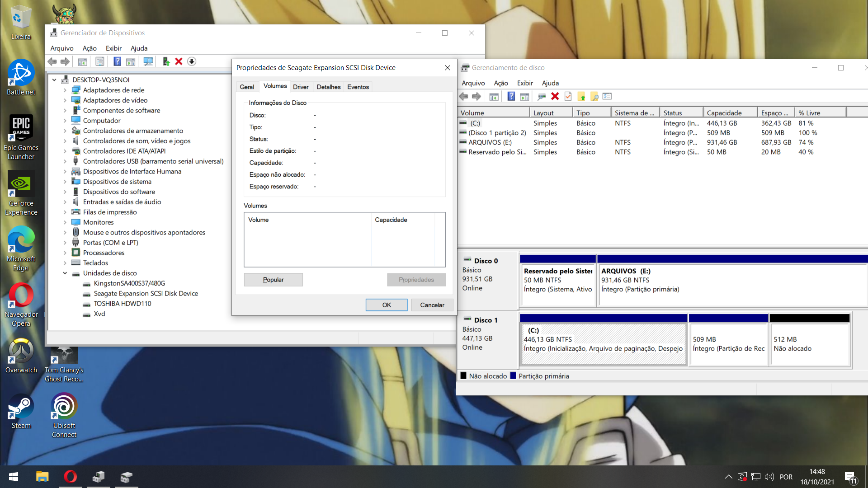Image resolution: width=868 pixels, height=488 pixels.
Task: Click the folder with green arrow icon in Disk Management
Action: [581, 96]
